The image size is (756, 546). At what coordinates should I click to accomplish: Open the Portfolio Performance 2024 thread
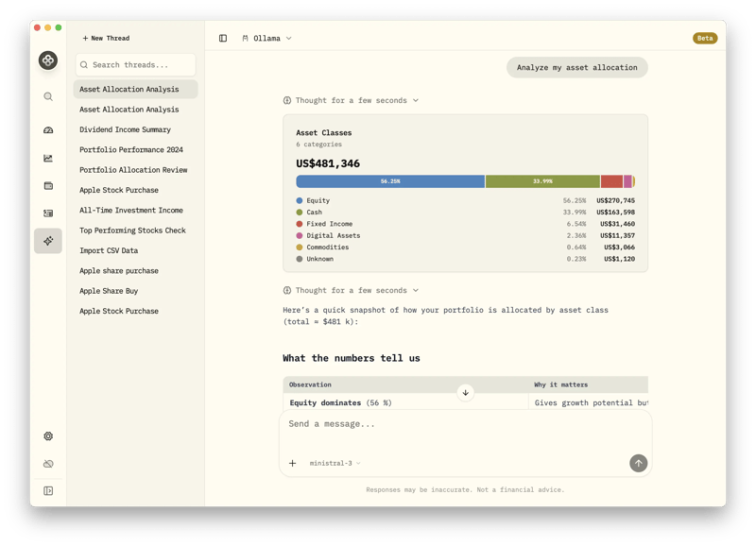(131, 149)
